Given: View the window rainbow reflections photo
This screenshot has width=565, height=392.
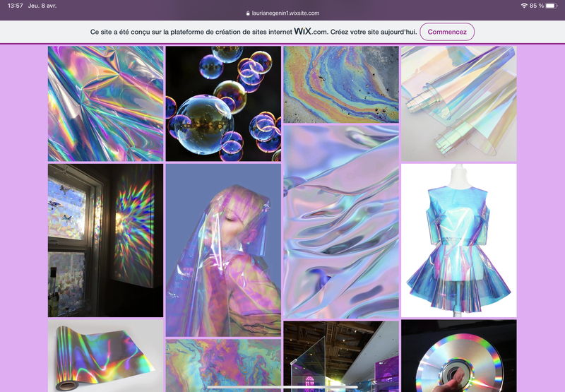Looking at the screenshot, I should (106, 240).
